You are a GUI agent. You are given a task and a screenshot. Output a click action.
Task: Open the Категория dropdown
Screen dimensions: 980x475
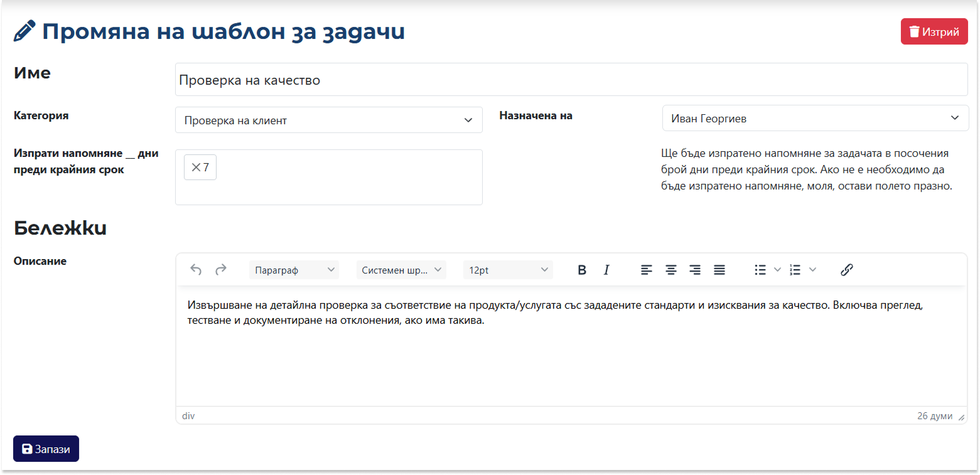tap(329, 120)
